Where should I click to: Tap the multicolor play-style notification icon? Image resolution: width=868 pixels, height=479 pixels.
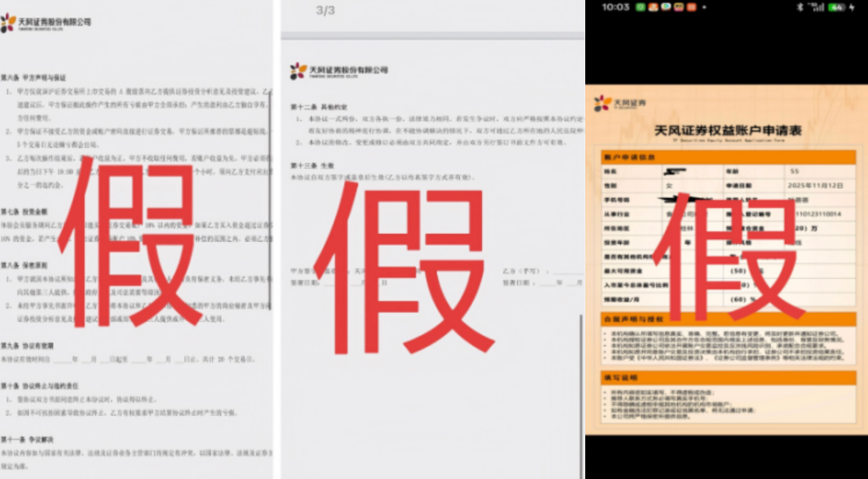(x=666, y=8)
